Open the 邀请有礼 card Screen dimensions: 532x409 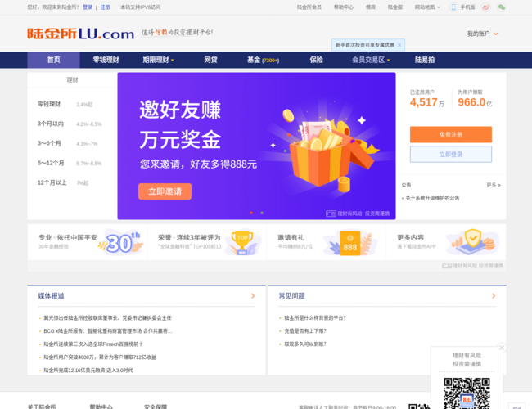(327, 242)
